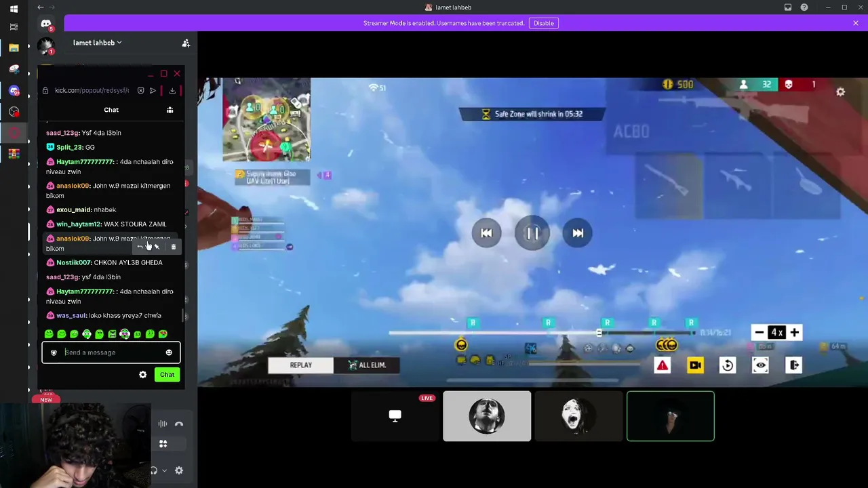Open the invite people icon beside server name
Image resolution: width=868 pixels, height=488 pixels.
[186, 43]
